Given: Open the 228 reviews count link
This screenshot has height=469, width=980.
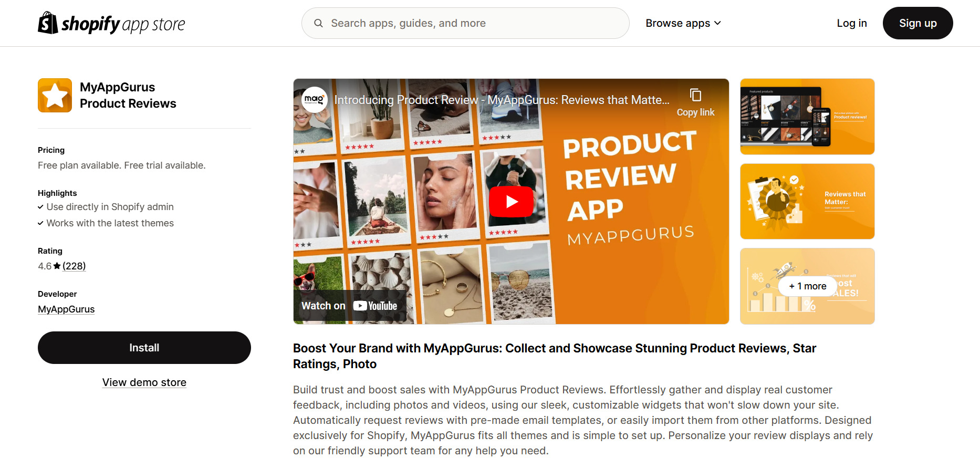Looking at the screenshot, I should click(x=74, y=266).
